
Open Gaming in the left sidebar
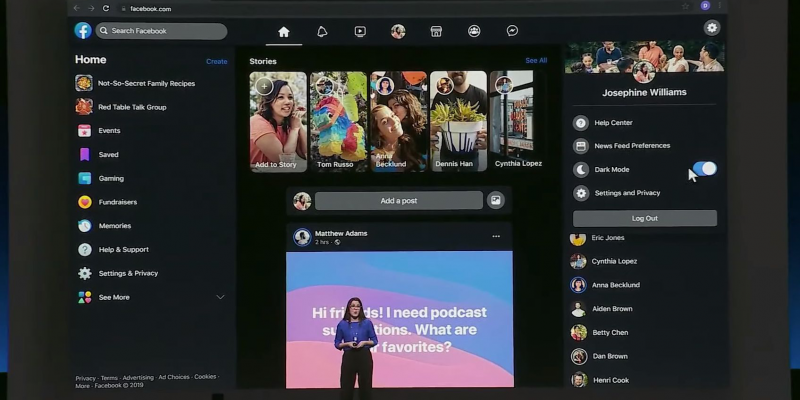(111, 178)
